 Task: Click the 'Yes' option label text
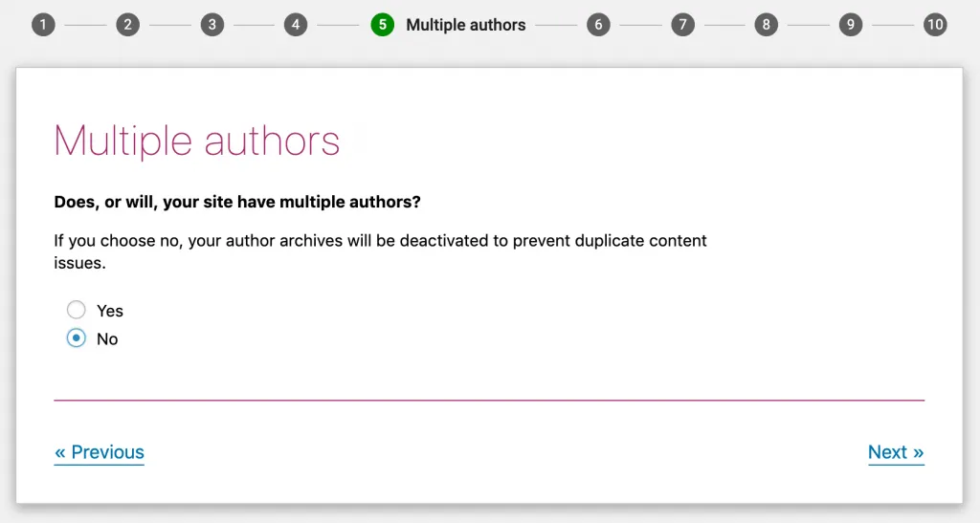point(110,311)
